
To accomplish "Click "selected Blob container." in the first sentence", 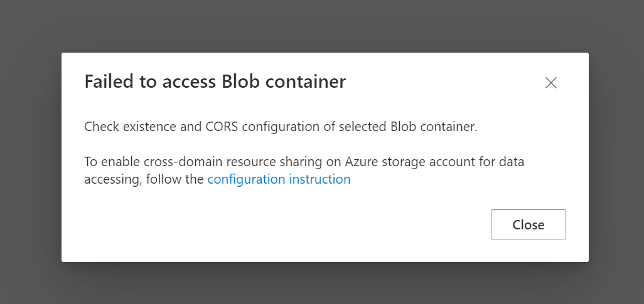I will tap(408, 127).
